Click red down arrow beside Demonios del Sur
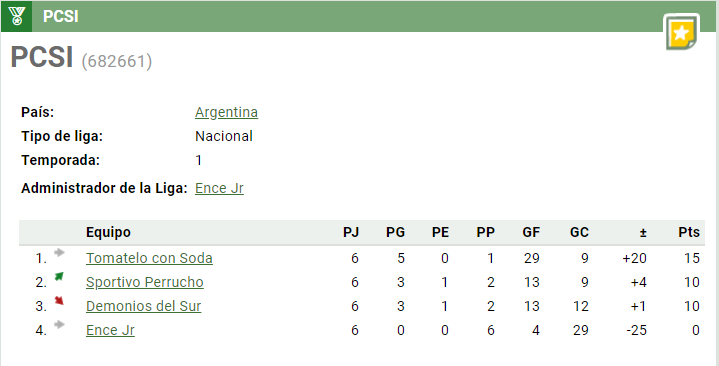719x366 pixels. coord(59,301)
